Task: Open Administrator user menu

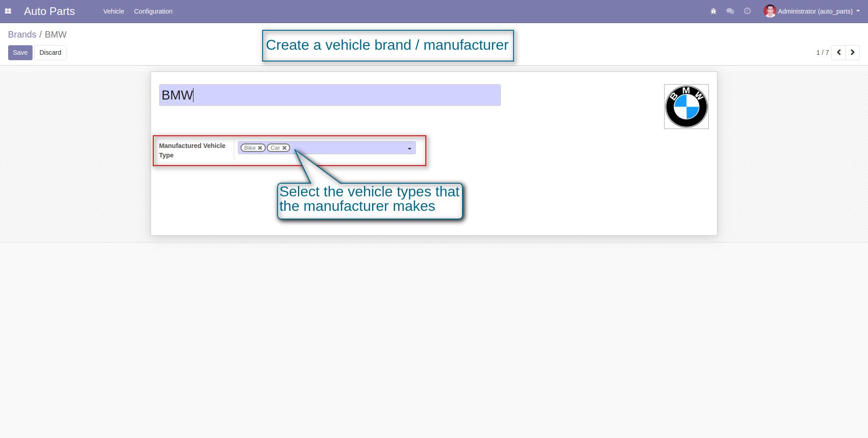Action: (811, 11)
